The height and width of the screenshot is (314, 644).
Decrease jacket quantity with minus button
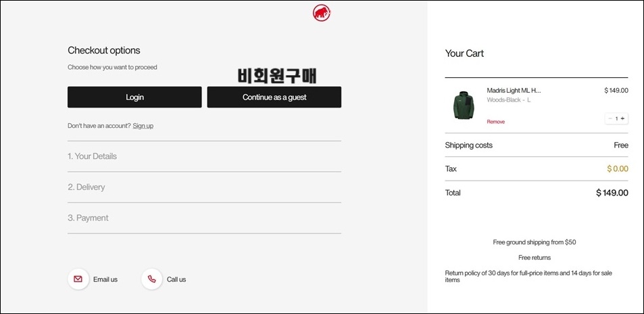(610, 118)
